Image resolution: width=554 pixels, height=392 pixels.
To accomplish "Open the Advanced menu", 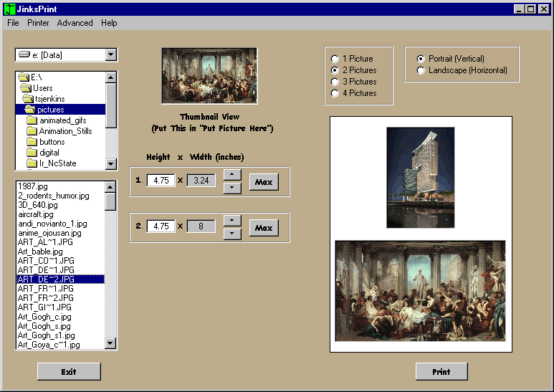I will [75, 23].
